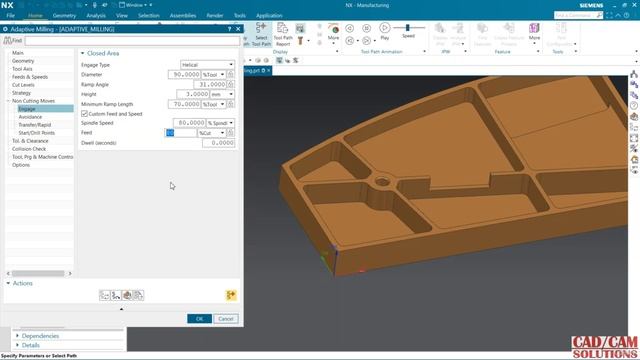Open the Spindle Speed unit dropdown

coord(220,122)
